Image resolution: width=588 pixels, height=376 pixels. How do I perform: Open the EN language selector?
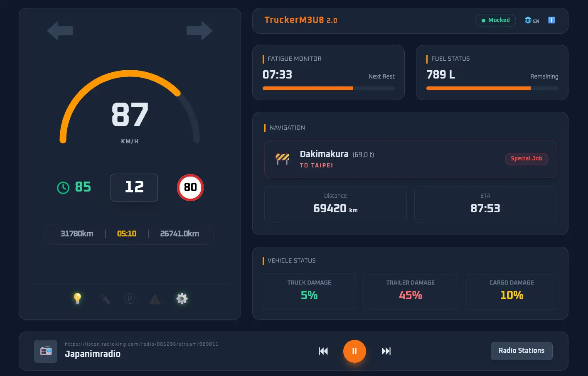pyautogui.click(x=532, y=20)
